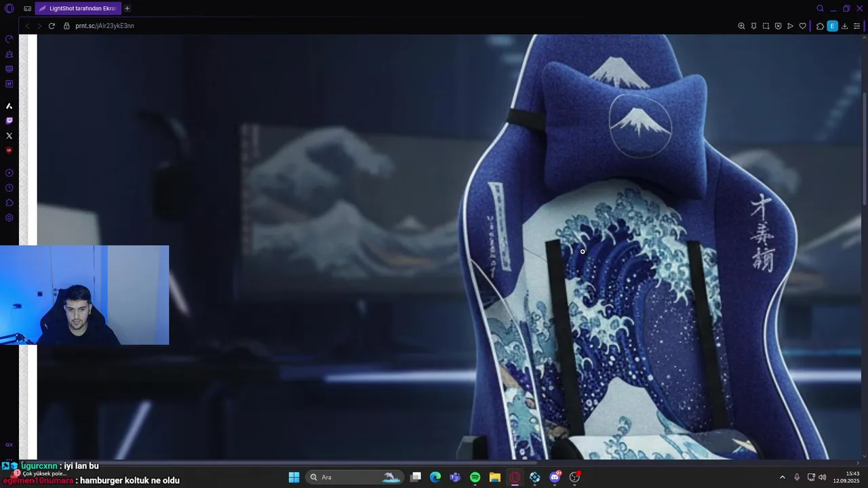Open the Downloads tray icon
The height and width of the screenshot is (488, 868).
844,26
